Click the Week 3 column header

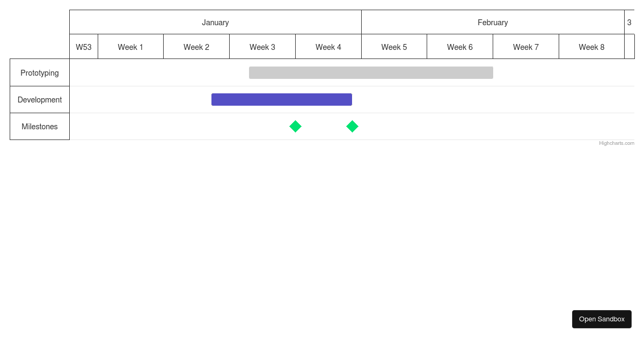coord(262,47)
